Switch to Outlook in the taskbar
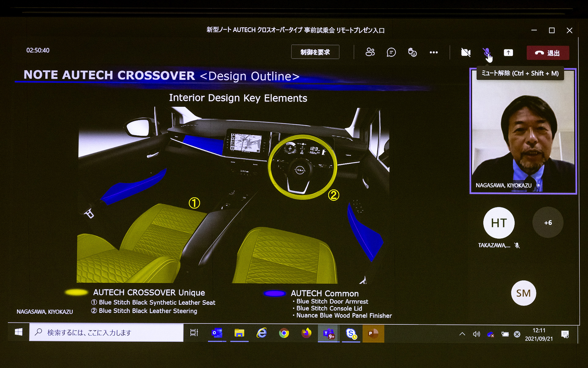This screenshot has height=368, width=588. pos(217,333)
